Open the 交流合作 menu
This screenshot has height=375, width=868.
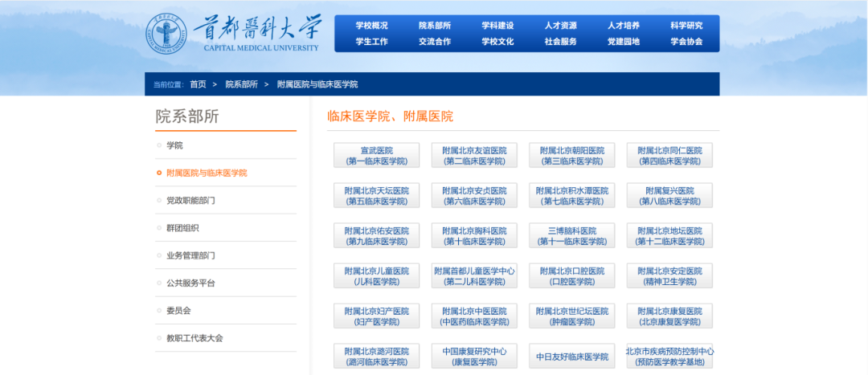point(435,42)
